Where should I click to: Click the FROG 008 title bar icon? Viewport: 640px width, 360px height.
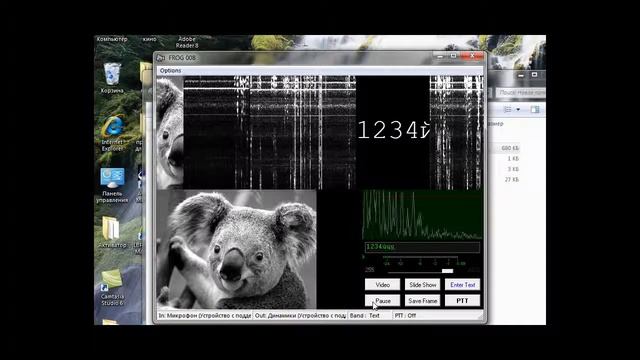(161, 58)
